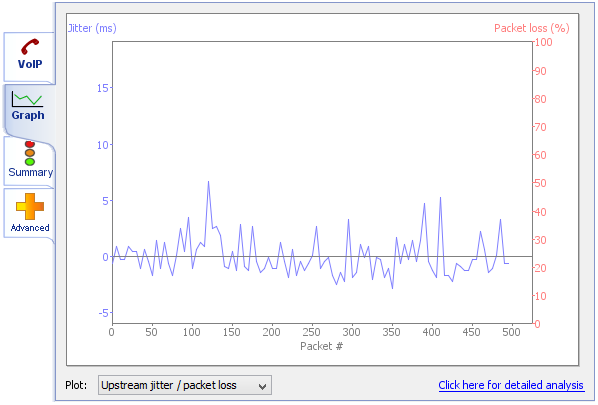Click here for detailed analysis link
Viewport: 598px width, 405px height.
pos(511,385)
